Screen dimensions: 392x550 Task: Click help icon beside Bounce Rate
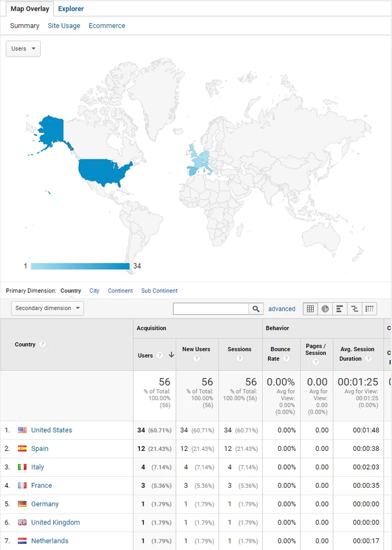pyautogui.click(x=286, y=358)
